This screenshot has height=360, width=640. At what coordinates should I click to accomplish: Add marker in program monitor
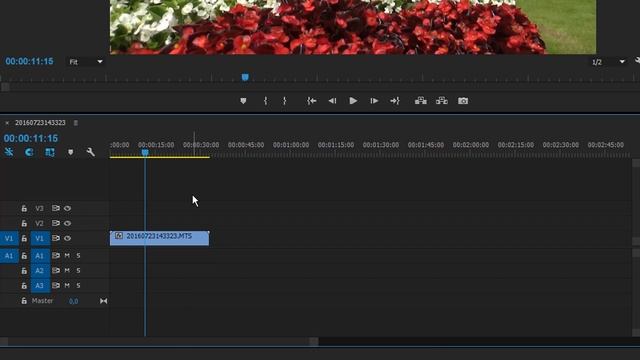243,101
